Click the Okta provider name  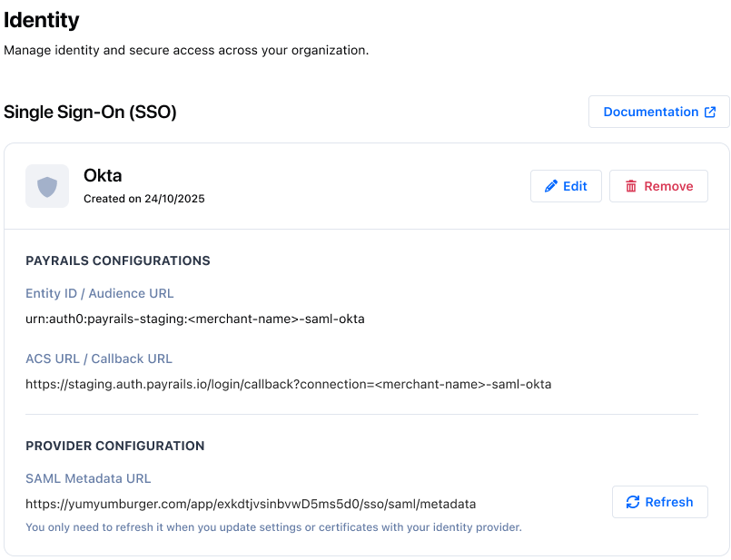point(103,175)
